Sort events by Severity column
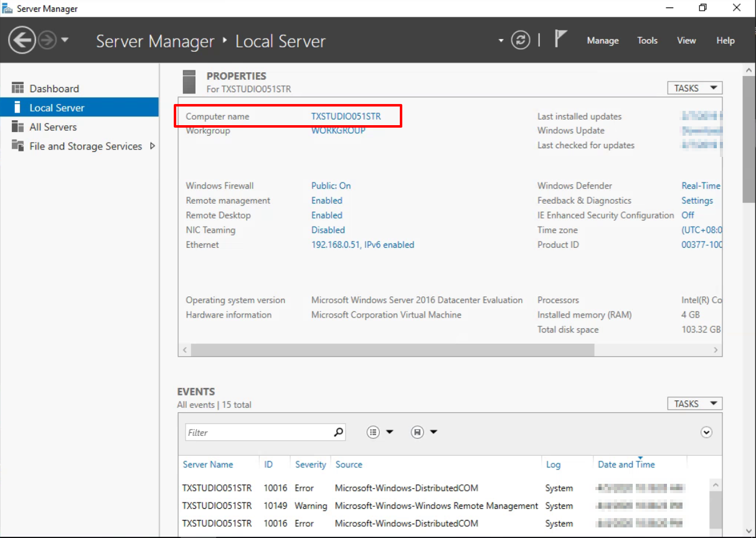 click(311, 465)
